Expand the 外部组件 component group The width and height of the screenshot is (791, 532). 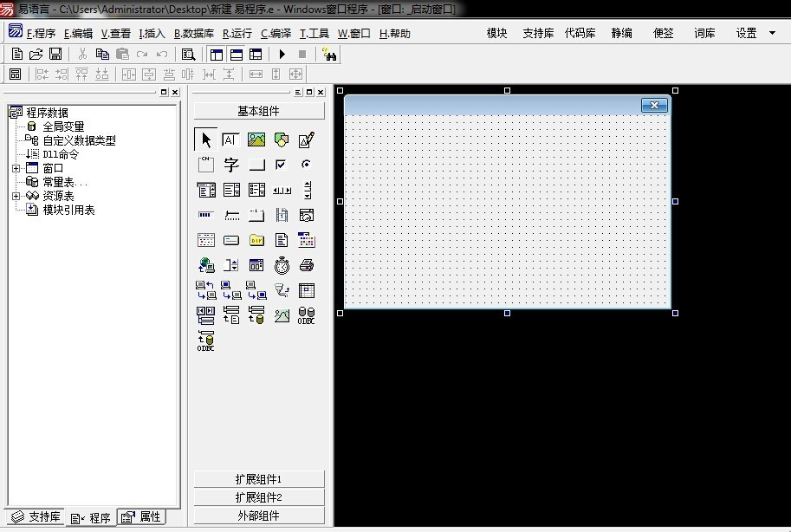tap(259, 516)
